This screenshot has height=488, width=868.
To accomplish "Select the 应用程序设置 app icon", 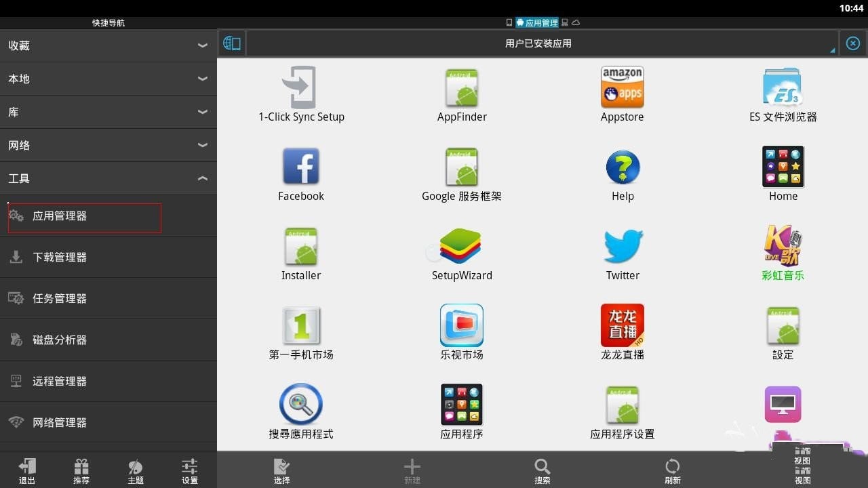I will pos(623,405).
